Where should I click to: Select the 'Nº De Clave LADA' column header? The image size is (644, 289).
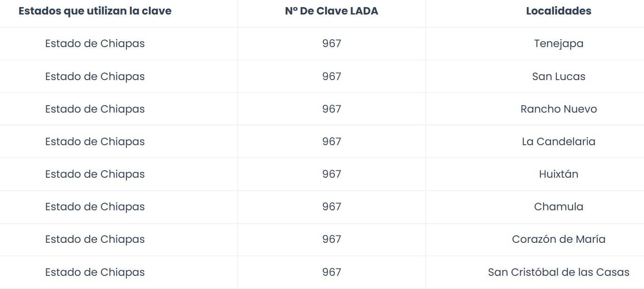pos(332,11)
